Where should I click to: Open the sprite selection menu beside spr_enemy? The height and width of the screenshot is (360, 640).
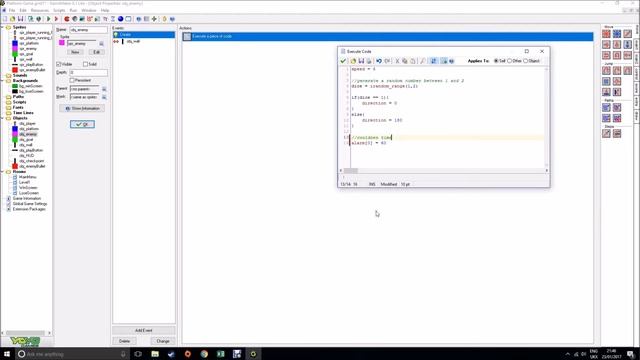pyautogui.click(x=102, y=43)
